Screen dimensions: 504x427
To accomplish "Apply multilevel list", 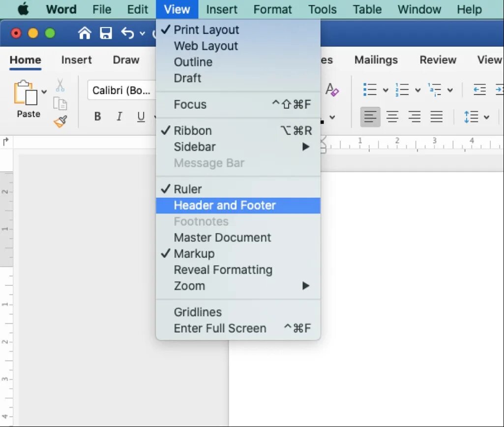I will (x=434, y=90).
